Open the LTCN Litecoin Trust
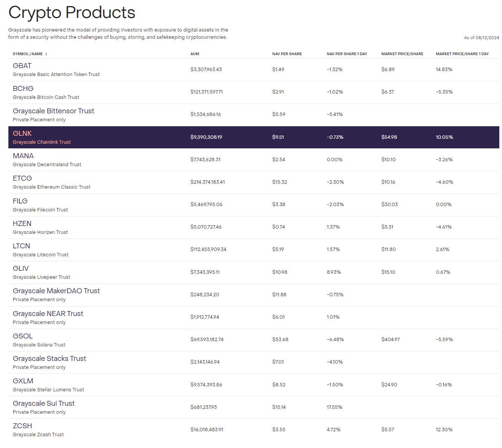 click(21, 246)
